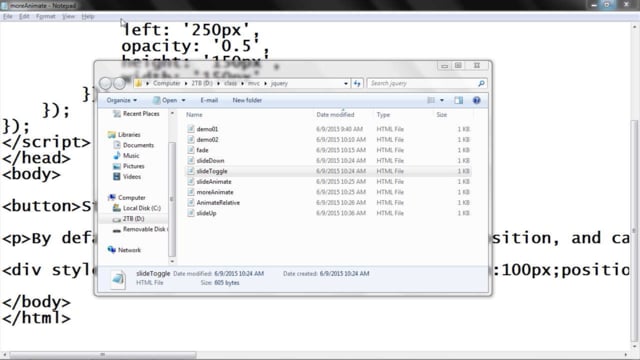The image size is (640, 360).
Task: Select the fade file icon
Action: click(x=191, y=150)
